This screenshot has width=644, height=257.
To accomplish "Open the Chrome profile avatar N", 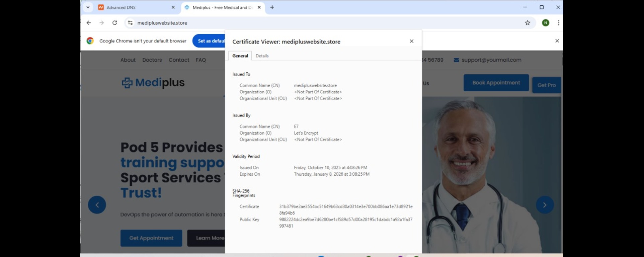I will click(546, 23).
